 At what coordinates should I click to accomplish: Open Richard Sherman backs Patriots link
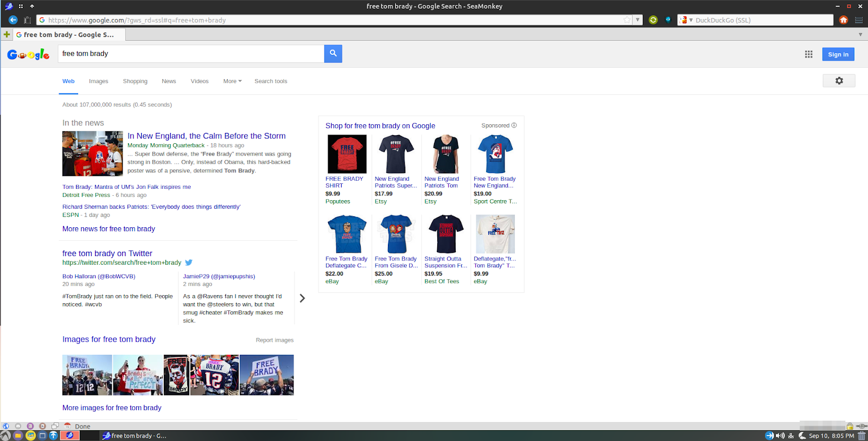[151, 207]
